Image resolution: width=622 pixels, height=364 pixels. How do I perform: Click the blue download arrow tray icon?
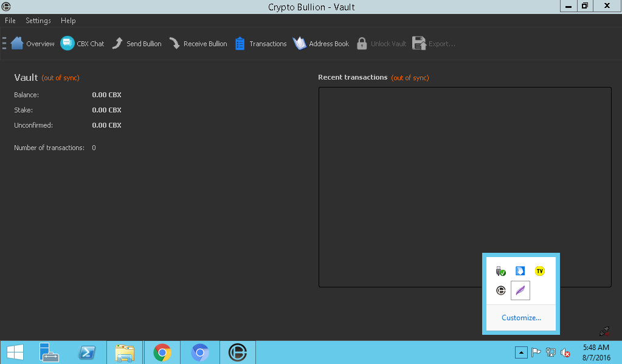[520, 271]
